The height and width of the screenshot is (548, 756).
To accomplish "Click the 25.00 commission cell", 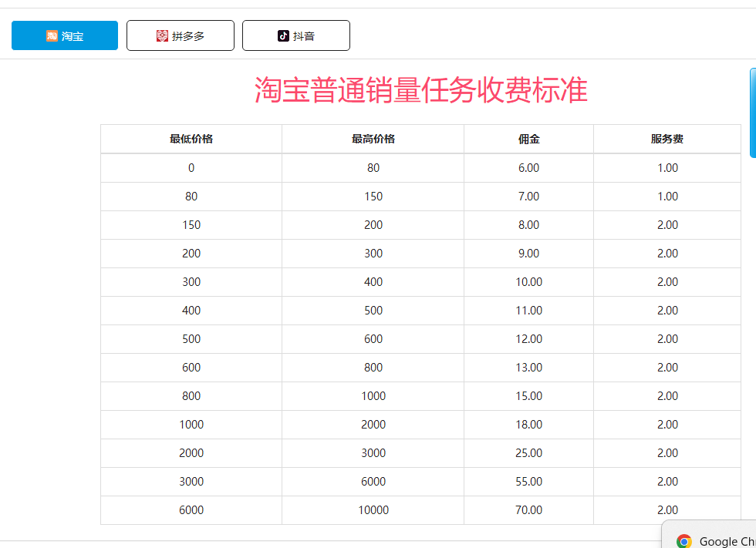I will click(529, 453).
